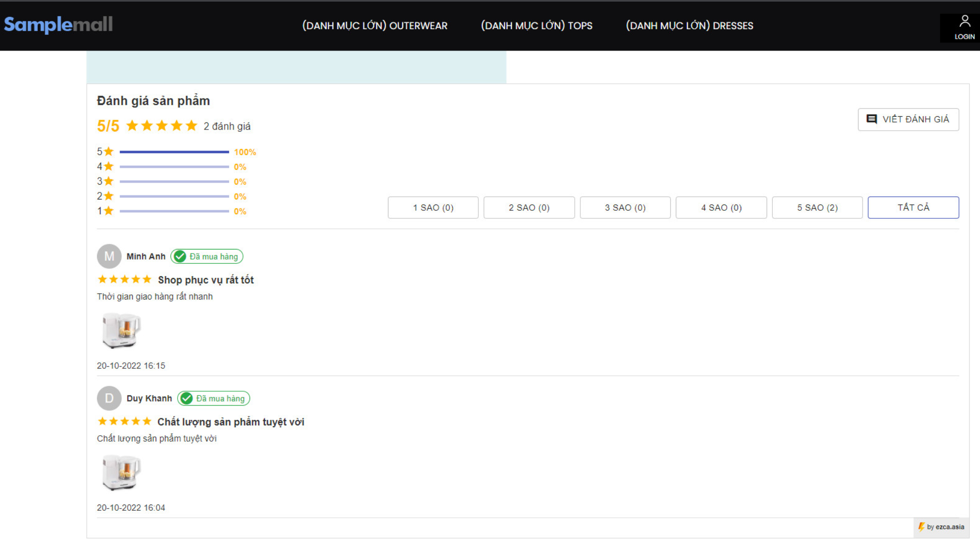Image resolution: width=980 pixels, height=551 pixels.
Task: Open Minh Anh's review product photo
Action: tap(120, 331)
